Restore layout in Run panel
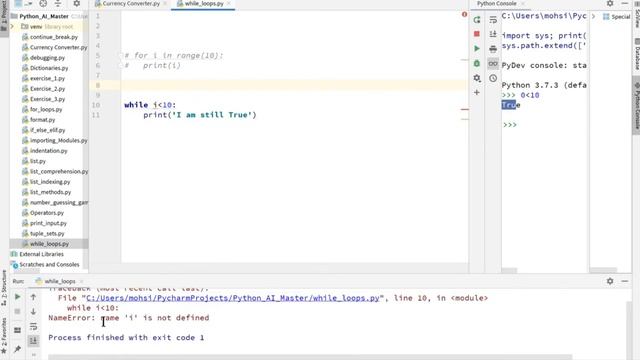 (17, 330)
